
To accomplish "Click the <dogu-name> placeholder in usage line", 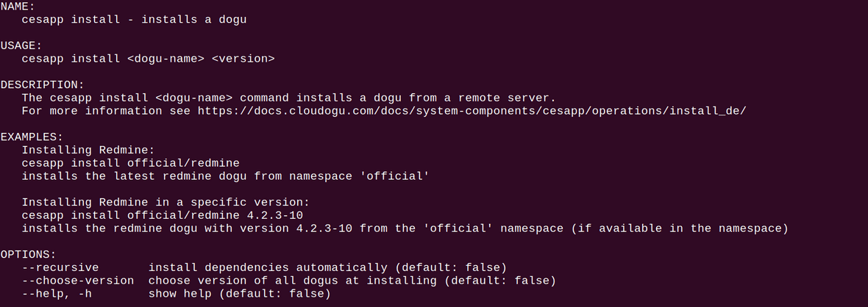I will click(x=166, y=59).
